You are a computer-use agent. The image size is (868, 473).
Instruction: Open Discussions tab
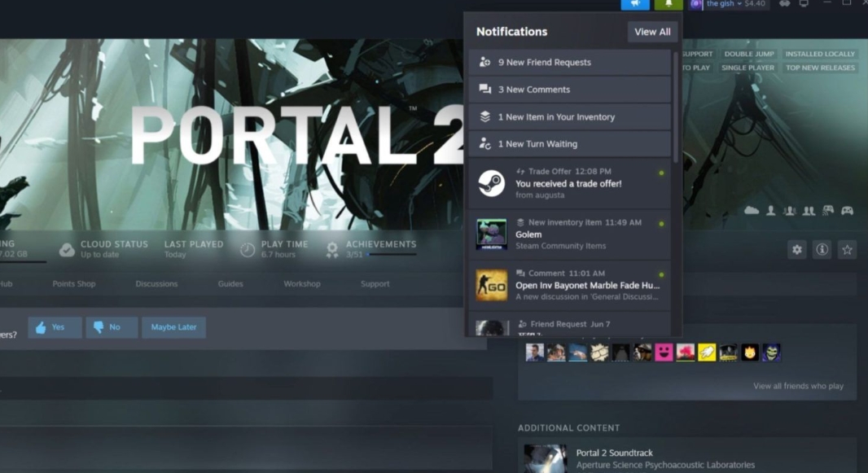click(156, 284)
